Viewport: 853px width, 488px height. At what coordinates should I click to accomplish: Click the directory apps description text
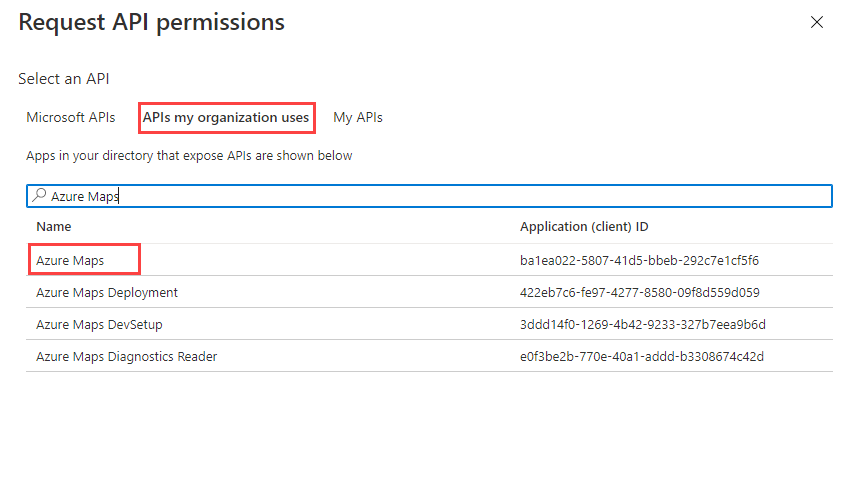[x=189, y=156]
